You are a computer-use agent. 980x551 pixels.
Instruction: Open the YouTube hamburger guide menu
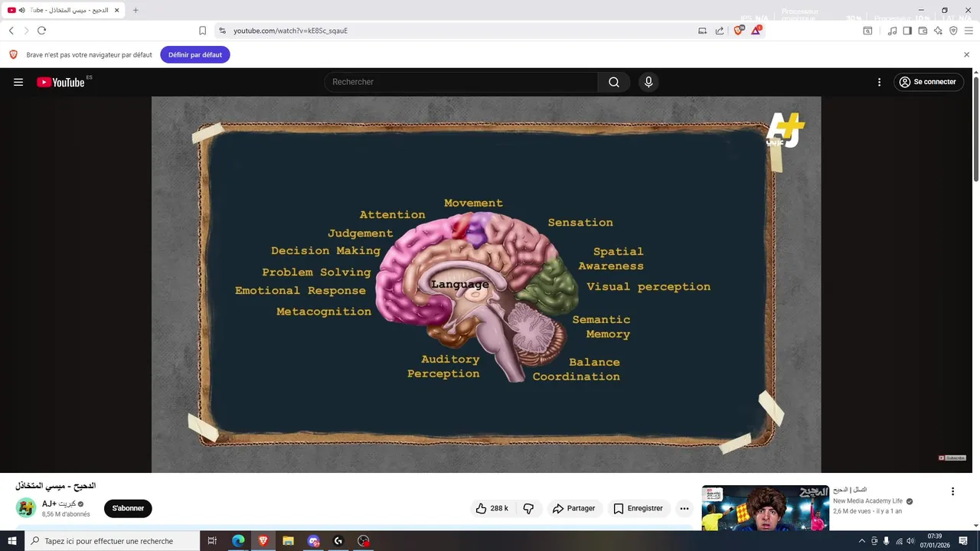18,82
